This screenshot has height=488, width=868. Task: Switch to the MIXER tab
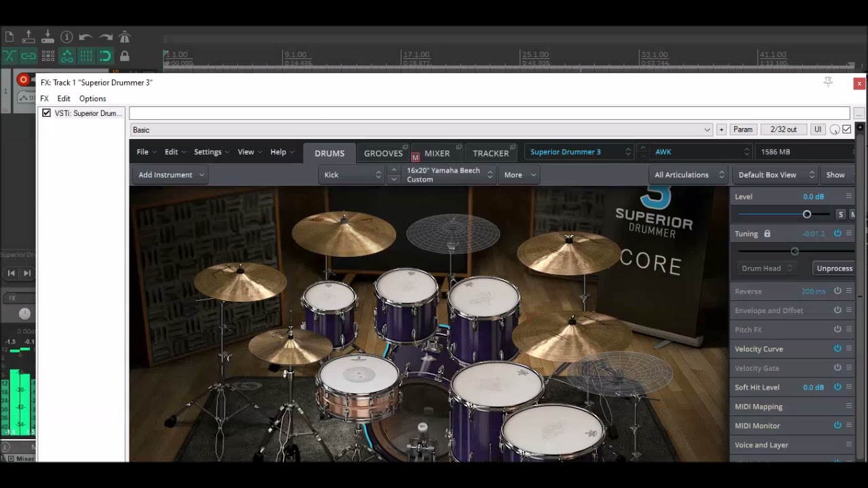437,153
